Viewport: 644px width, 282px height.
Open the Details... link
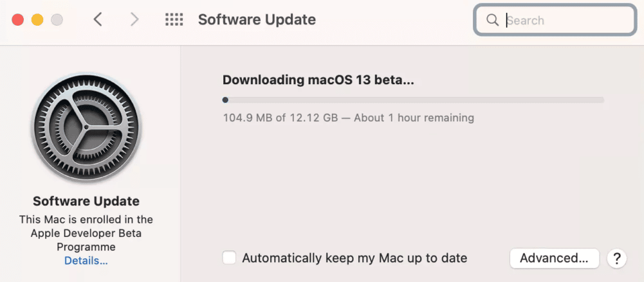[86, 261]
